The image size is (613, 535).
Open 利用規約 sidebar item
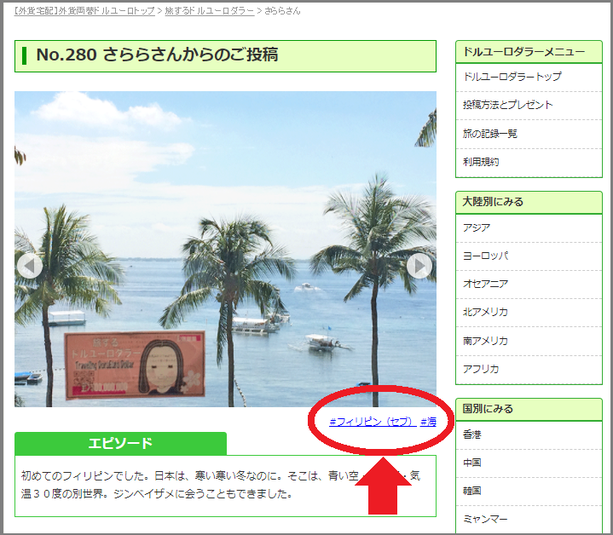[x=481, y=161]
